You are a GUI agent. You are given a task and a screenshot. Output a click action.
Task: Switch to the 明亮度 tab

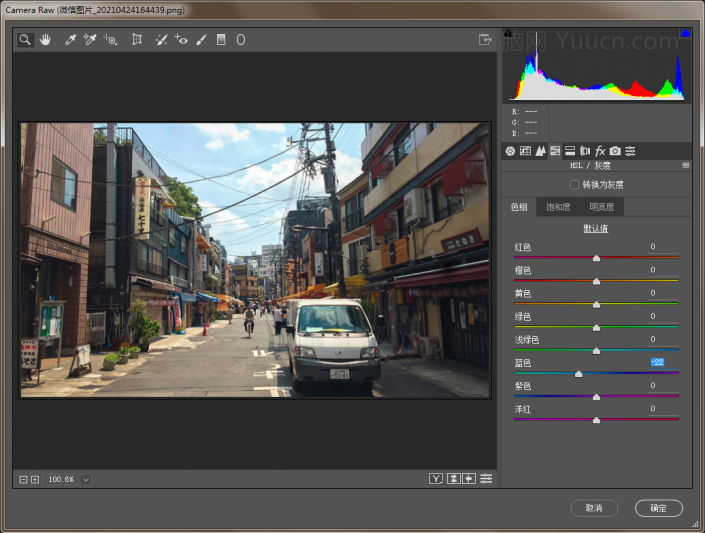pyautogui.click(x=602, y=207)
